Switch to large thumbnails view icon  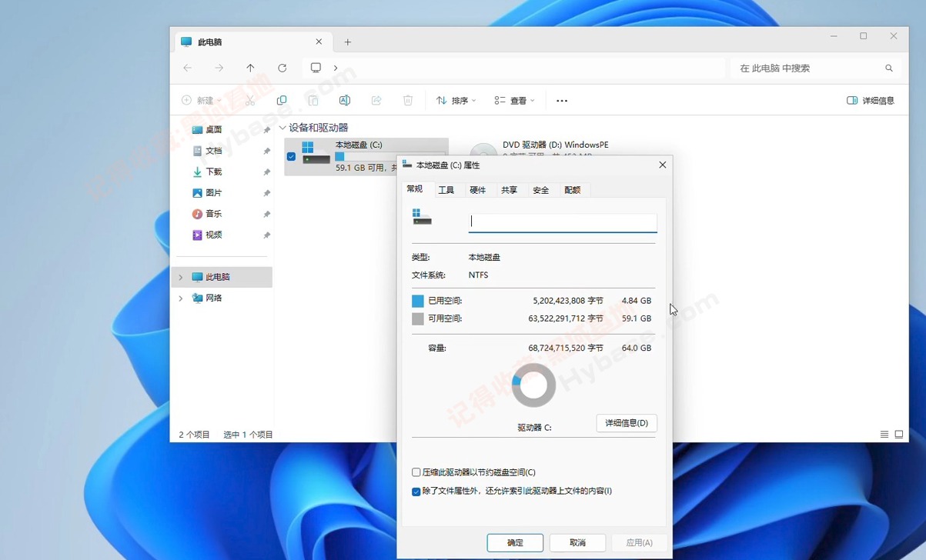click(898, 435)
